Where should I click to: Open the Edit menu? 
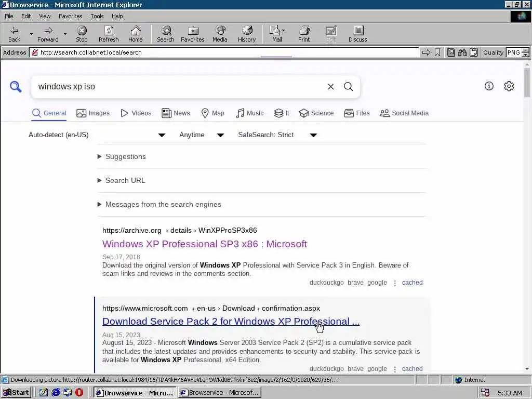pyautogui.click(x=26, y=16)
